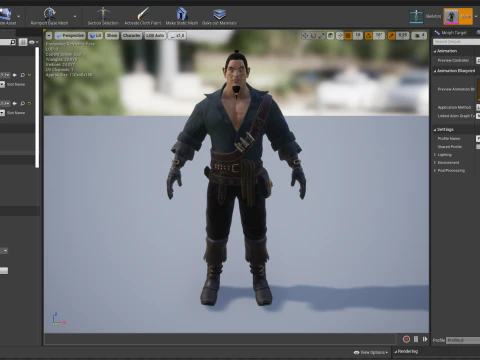Click the pause button in viewport bar
The width and height of the screenshot is (480, 360).
416,339
